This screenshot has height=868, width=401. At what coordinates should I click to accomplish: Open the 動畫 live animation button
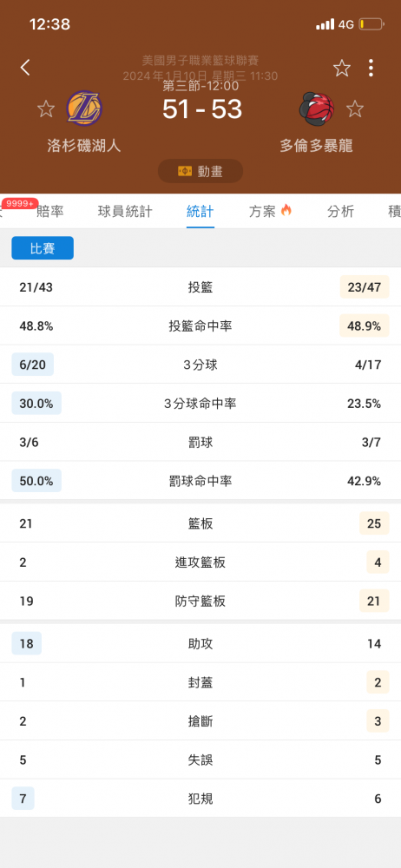tap(200, 171)
